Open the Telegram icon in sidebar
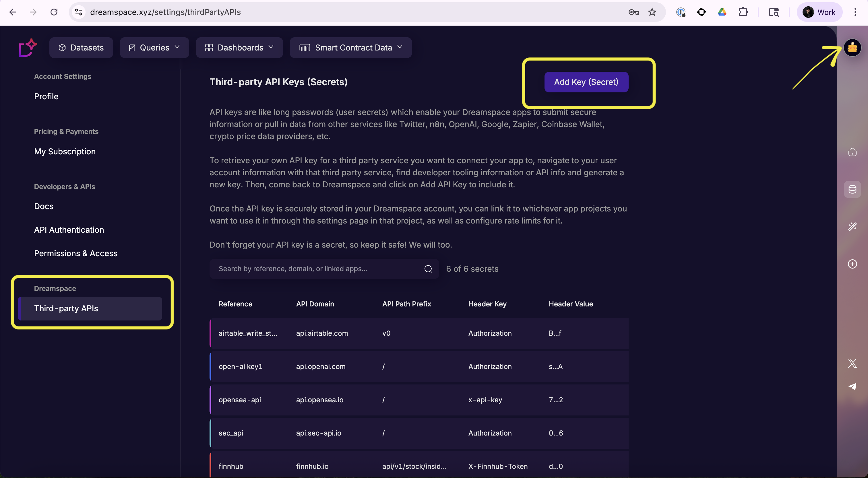 [852, 386]
